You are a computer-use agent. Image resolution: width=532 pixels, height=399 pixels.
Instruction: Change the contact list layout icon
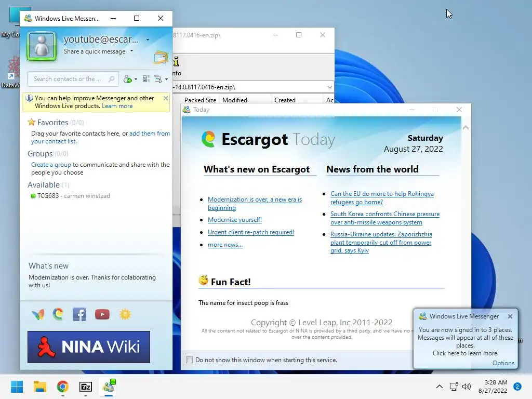coord(146,79)
